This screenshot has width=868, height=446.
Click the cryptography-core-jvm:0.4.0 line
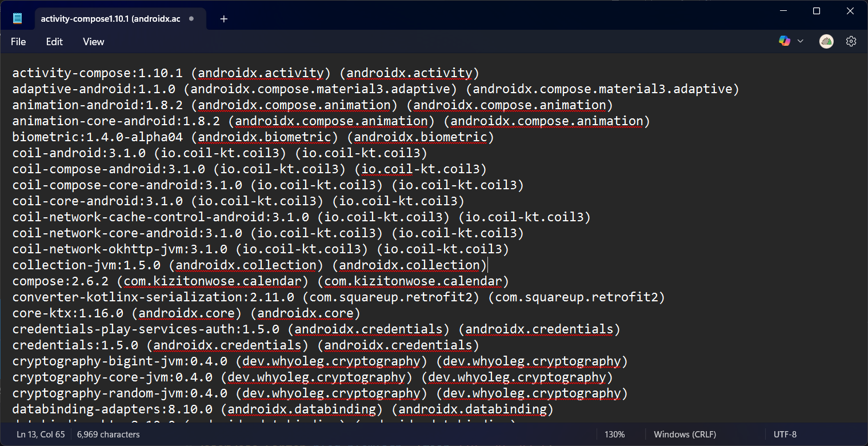[313, 377]
